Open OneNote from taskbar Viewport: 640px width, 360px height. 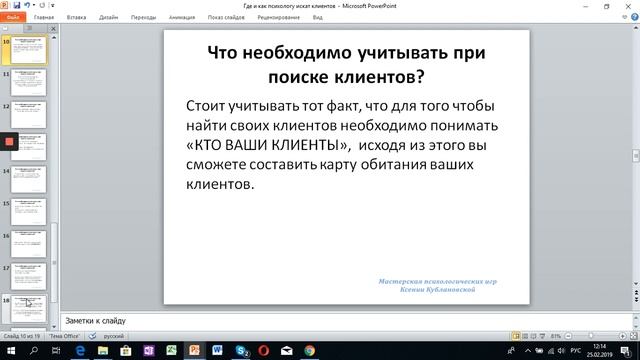[x=149, y=351]
